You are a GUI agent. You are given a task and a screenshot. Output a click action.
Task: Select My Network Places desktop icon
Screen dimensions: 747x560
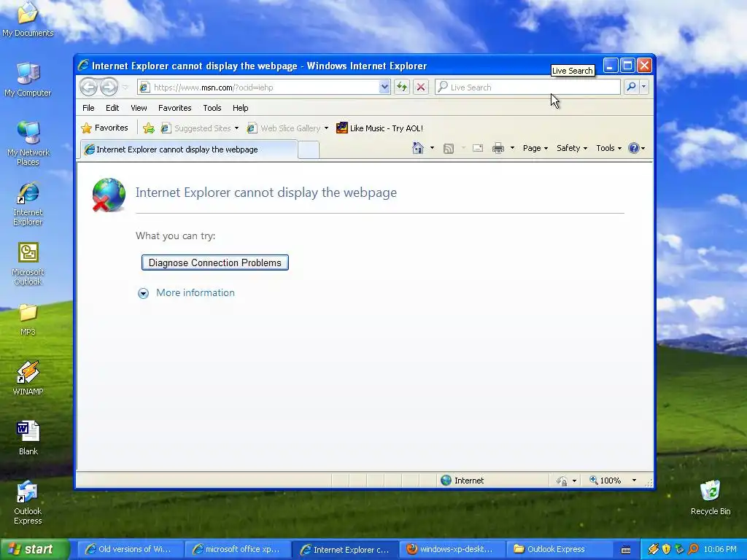point(28,144)
